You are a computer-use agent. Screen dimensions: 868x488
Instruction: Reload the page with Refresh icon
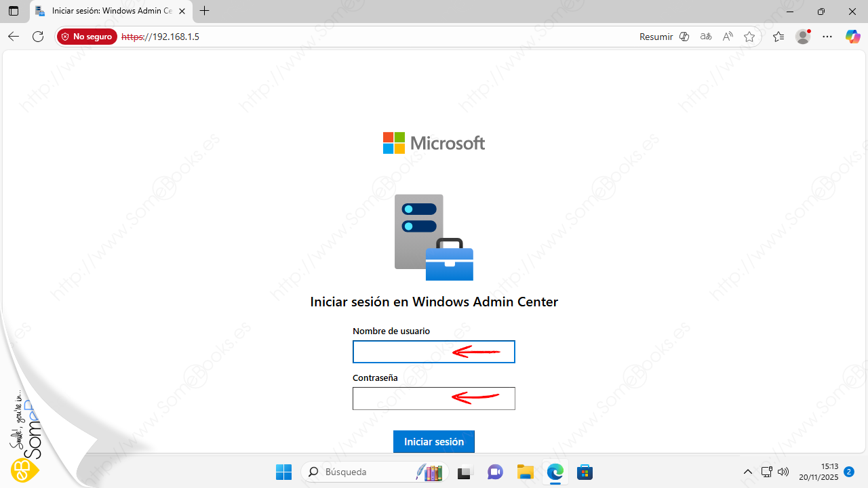point(38,37)
